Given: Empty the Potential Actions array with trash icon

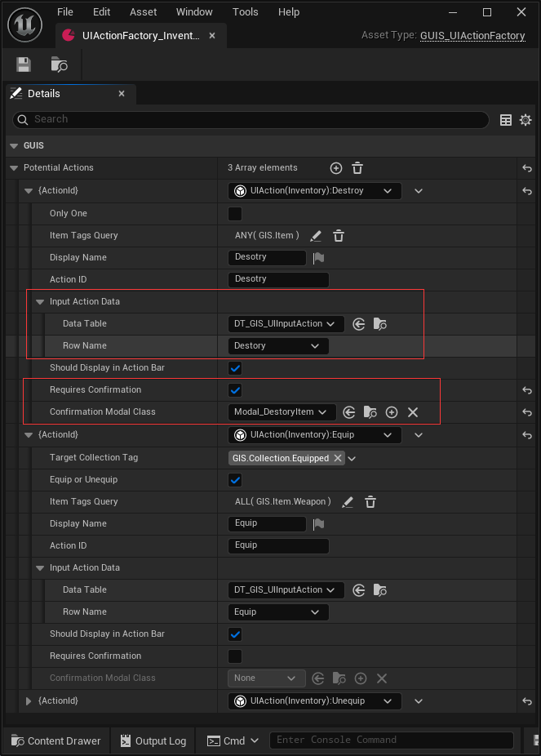Looking at the screenshot, I should 357,168.
